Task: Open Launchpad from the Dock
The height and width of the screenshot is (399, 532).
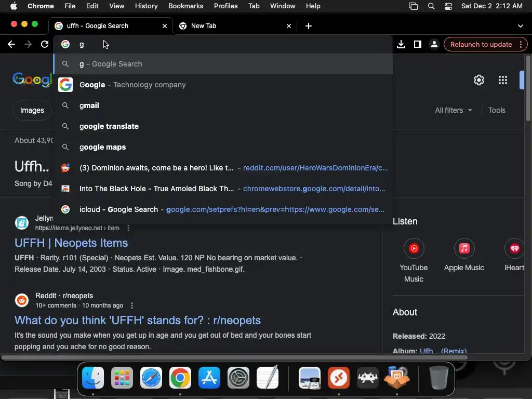Action: click(x=122, y=378)
